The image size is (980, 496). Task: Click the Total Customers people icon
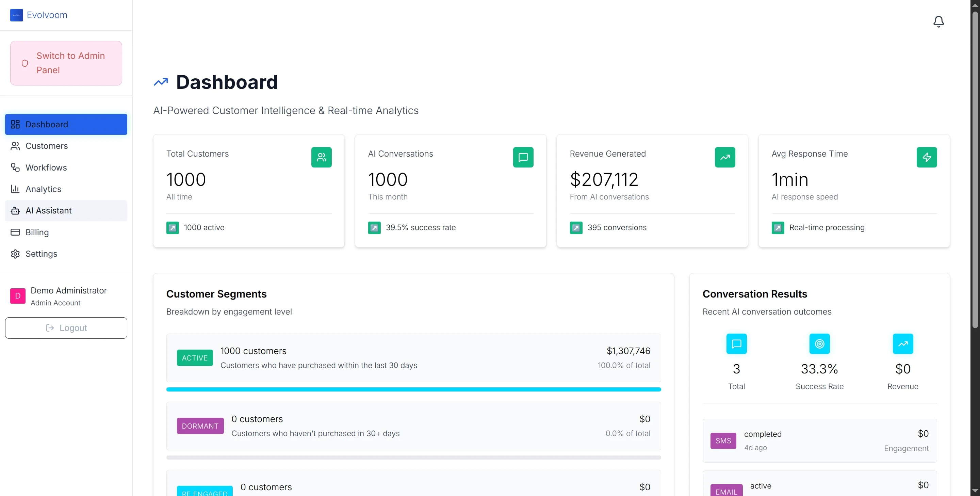click(x=321, y=157)
